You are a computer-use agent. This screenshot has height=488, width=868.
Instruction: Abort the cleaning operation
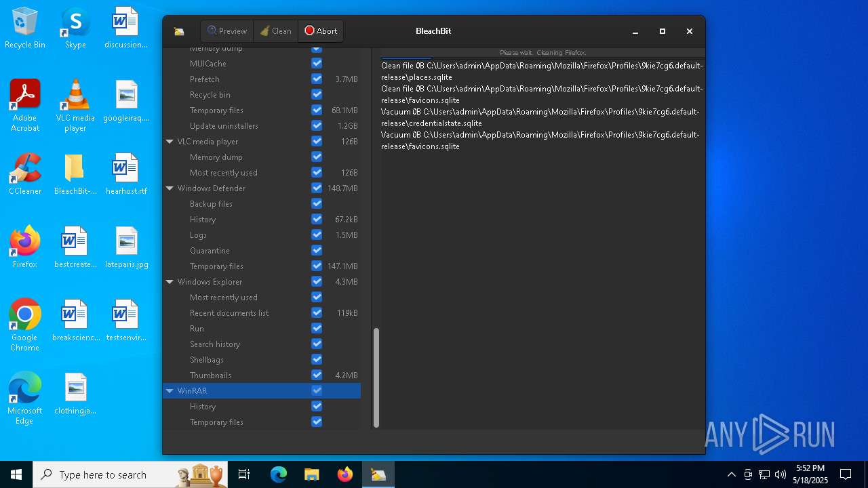[321, 31]
